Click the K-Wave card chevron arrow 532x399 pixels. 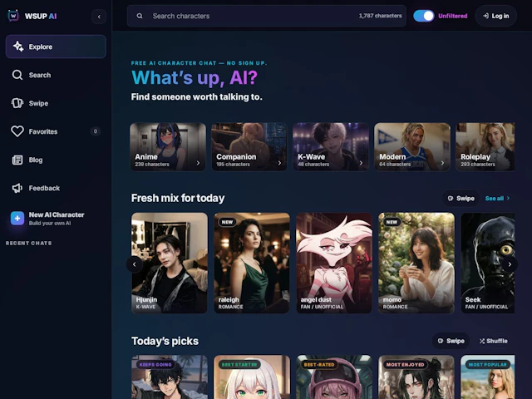(361, 163)
